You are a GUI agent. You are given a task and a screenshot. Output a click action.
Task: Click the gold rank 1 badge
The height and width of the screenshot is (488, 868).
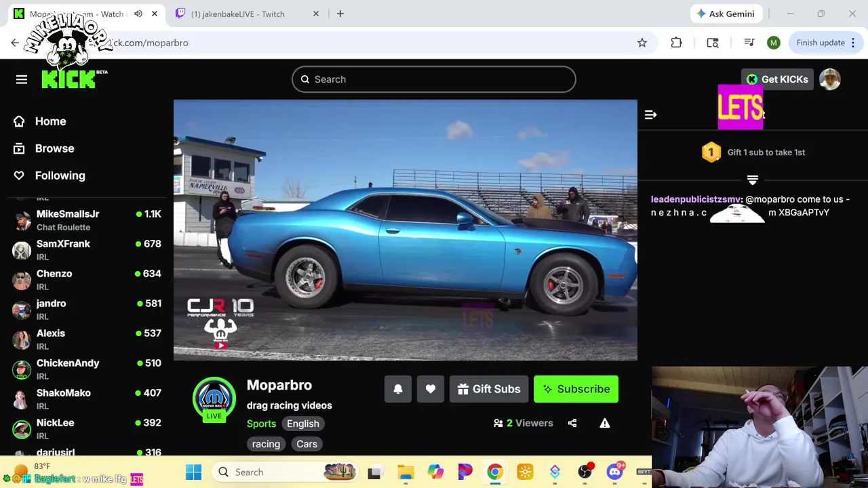(711, 152)
